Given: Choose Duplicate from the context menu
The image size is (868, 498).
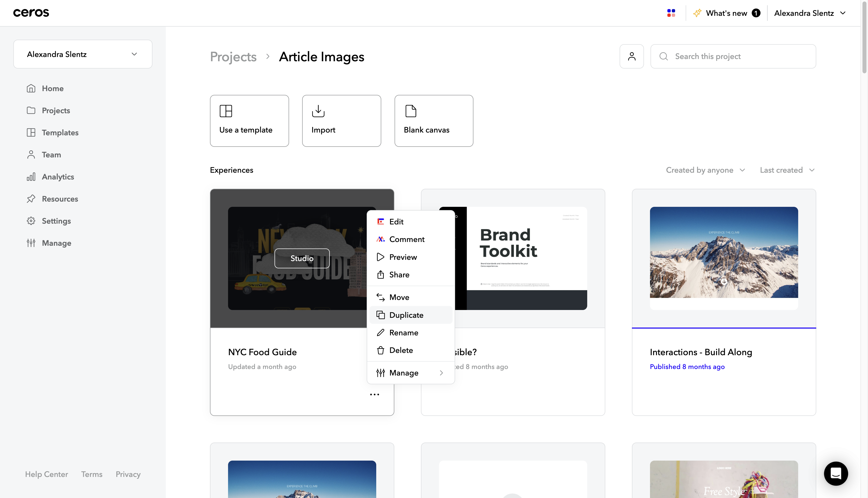Looking at the screenshot, I should pyautogui.click(x=411, y=315).
